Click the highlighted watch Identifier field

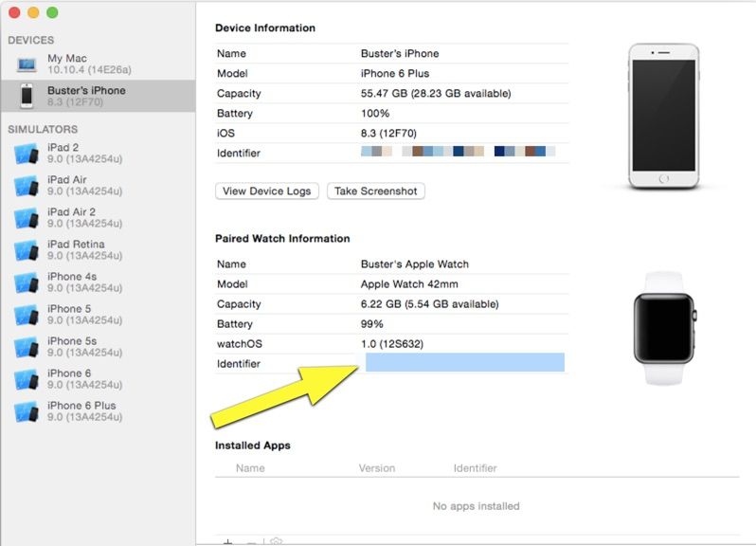pyautogui.click(x=465, y=362)
